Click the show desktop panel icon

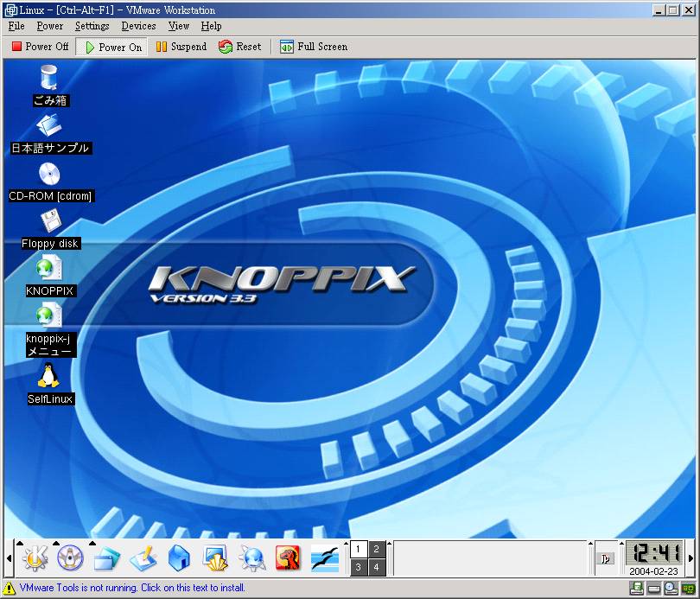pyautogui.click(x=143, y=558)
